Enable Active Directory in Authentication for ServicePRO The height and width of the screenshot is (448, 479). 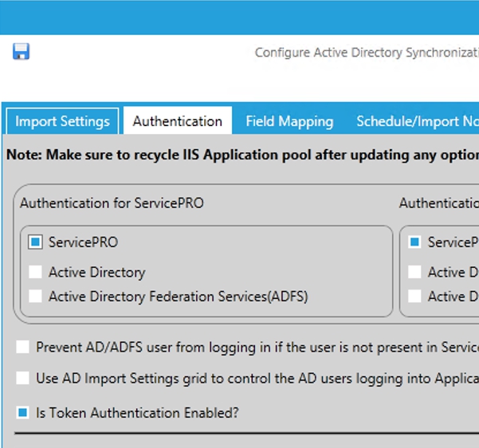point(35,272)
